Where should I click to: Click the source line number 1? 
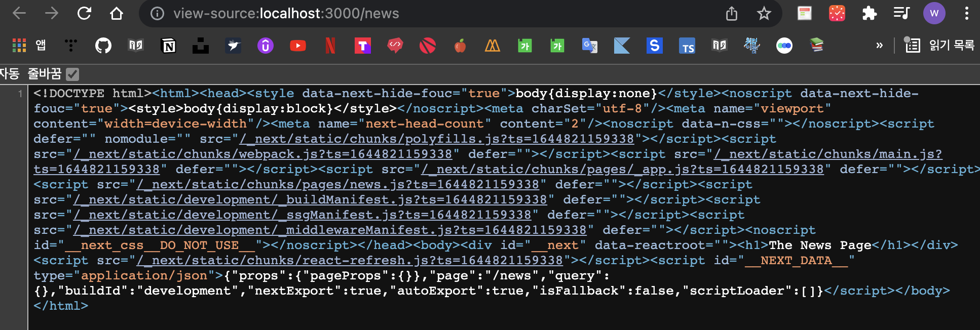coord(20,94)
